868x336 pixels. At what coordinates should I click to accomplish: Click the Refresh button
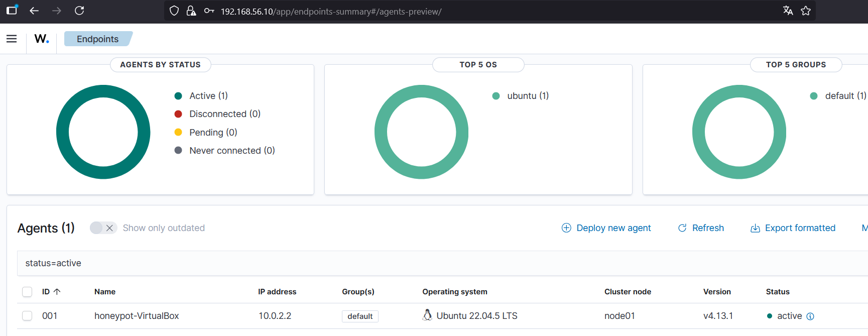pos(701,228)
